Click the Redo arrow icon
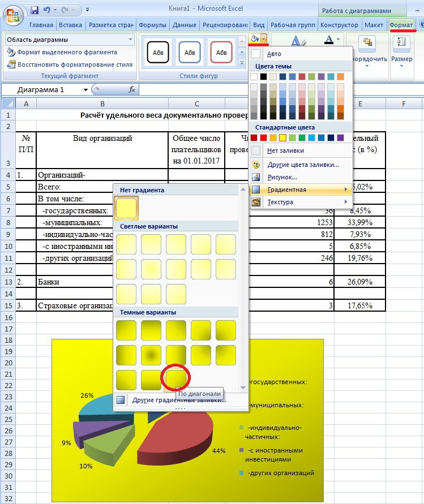The width and height of the screenshot is (424, 504). coord(65,10)
